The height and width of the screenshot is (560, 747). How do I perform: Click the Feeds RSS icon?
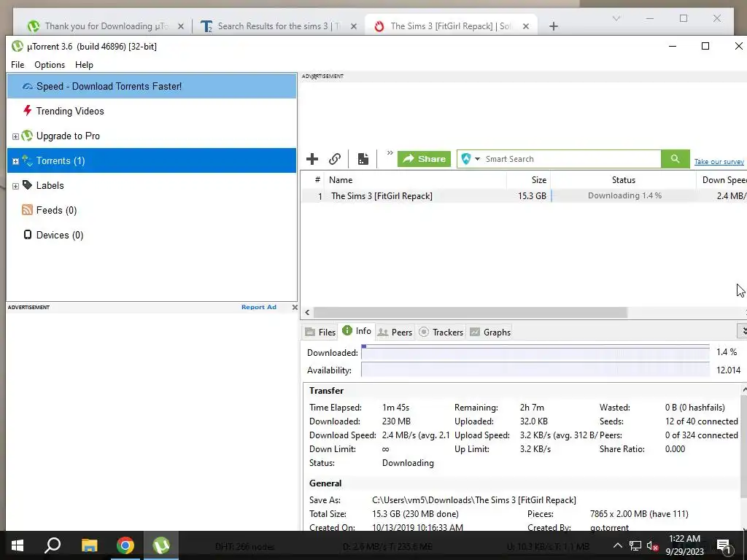click(27, 209)
